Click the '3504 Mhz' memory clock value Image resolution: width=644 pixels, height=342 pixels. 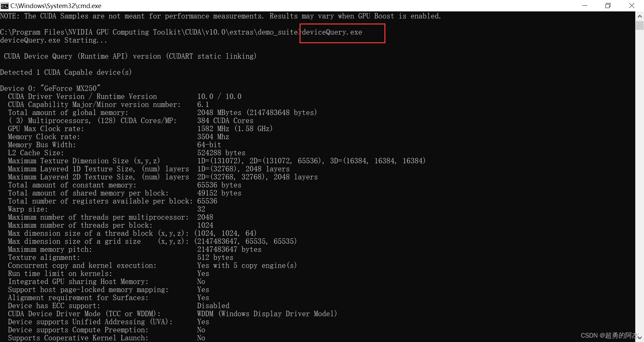point(213,137)
